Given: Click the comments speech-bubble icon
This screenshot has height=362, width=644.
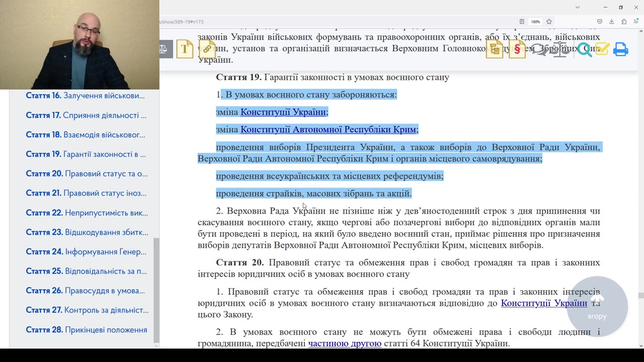Looking at the screenshot, I should click(x=540, y=49).
